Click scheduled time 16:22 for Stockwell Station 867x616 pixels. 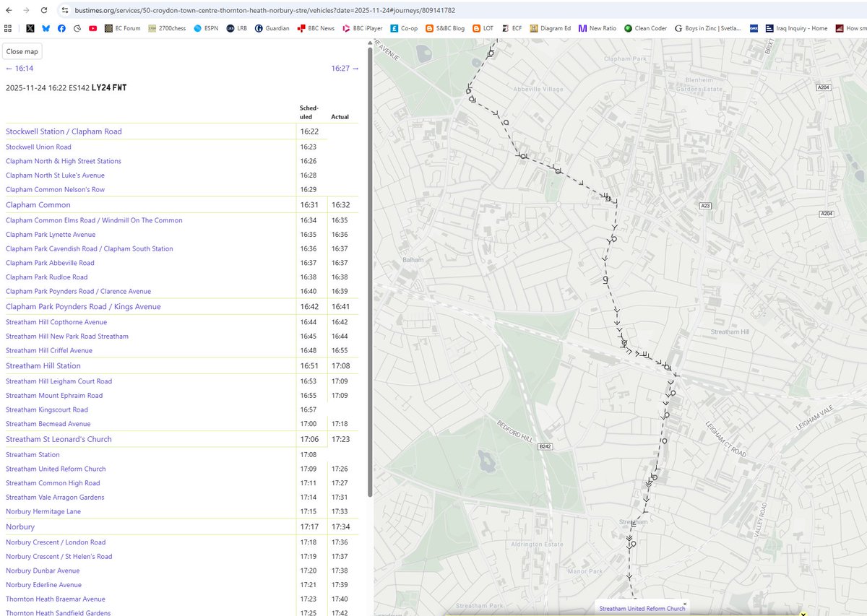tap(309, 131)
